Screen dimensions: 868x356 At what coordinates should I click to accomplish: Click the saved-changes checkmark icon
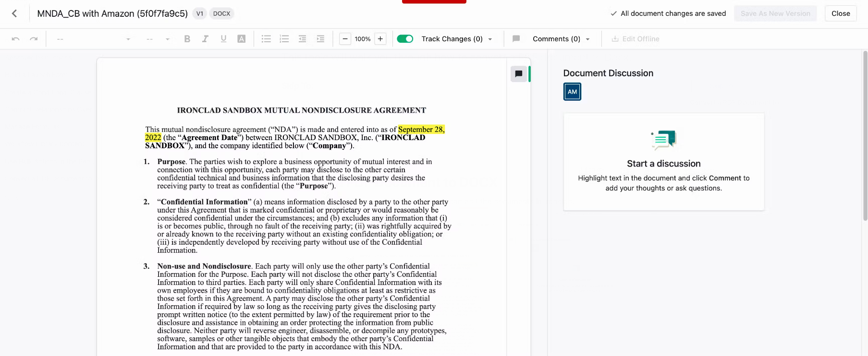613,13
